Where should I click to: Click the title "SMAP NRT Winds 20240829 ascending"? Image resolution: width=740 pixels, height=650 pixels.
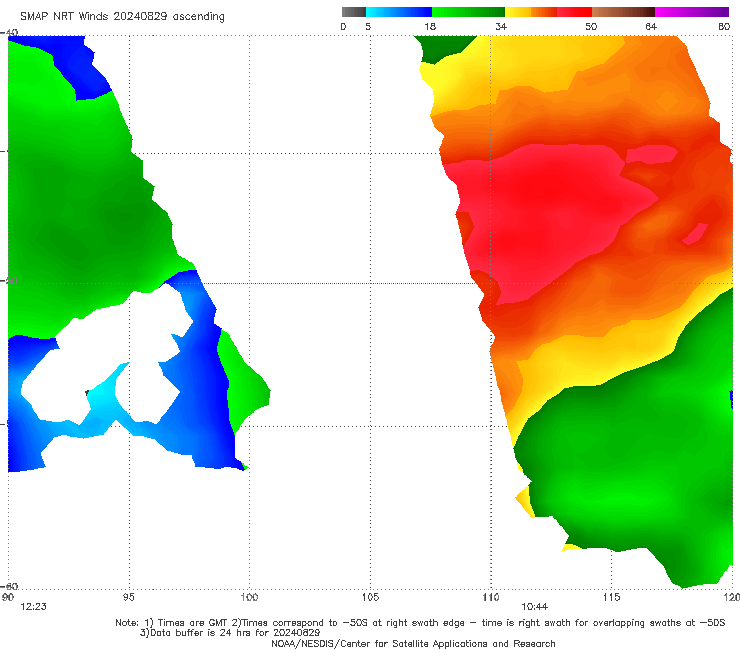[x=122, y=17]
